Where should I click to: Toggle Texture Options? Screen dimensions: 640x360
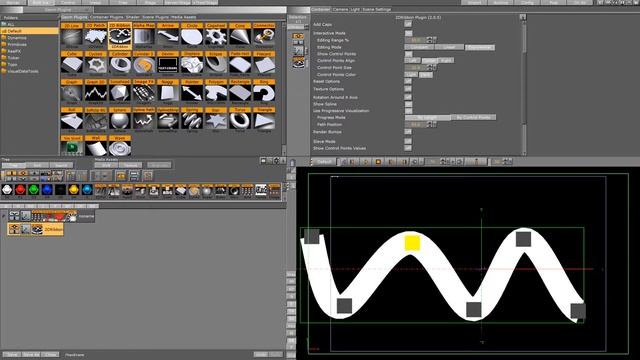pyautogui.click(x=408, y=89)
